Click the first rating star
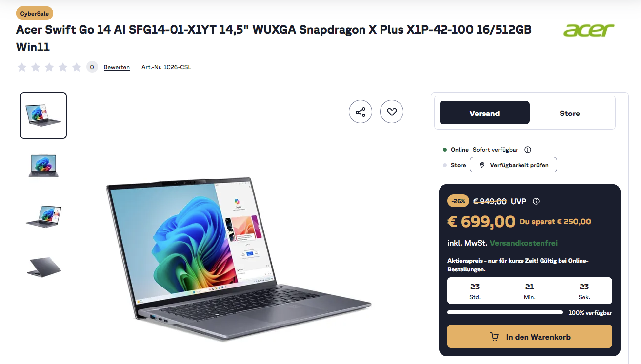Image resolution: width=641 pixels, height=364 pixels. 22,67
